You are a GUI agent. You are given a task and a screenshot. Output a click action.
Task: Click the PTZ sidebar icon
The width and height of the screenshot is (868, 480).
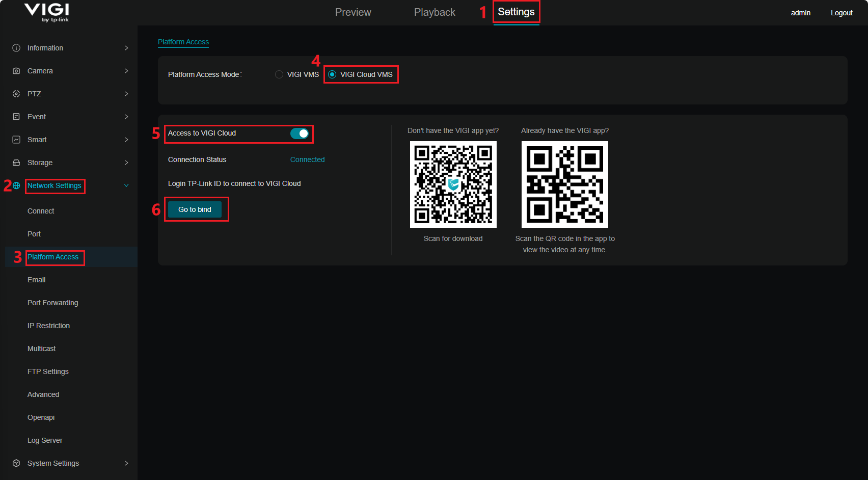[x=16, y=94]
